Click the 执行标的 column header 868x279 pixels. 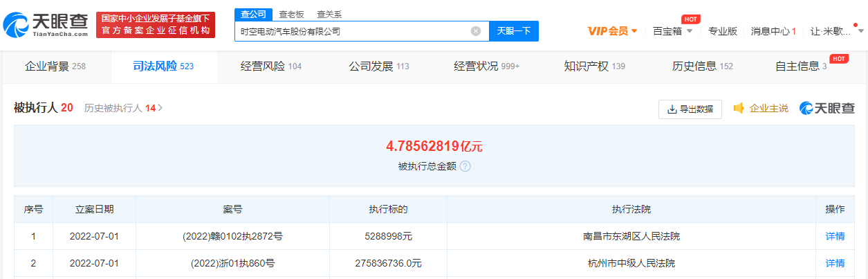[388, 209]
